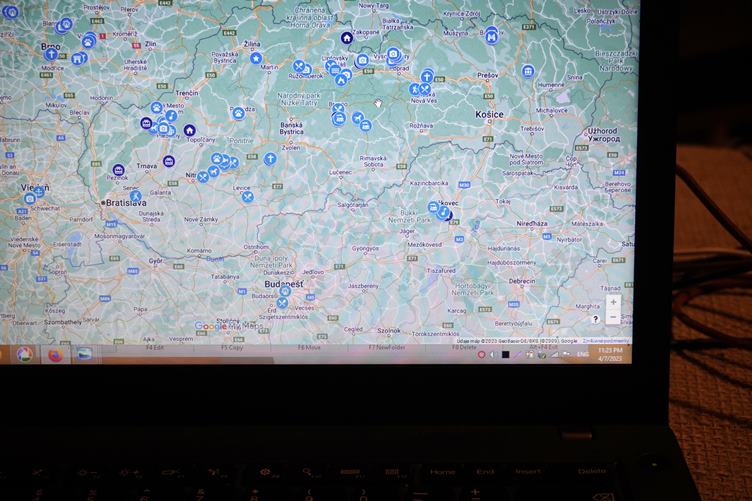This screenshot has height=501, width=752.
Task: Select the dark castle marker near Pezinok
Action: point(118,170)
